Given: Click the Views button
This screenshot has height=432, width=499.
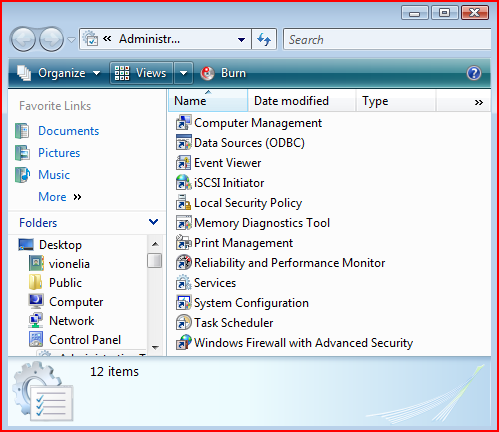Looking at the screenshot, I should pos(141,73).
